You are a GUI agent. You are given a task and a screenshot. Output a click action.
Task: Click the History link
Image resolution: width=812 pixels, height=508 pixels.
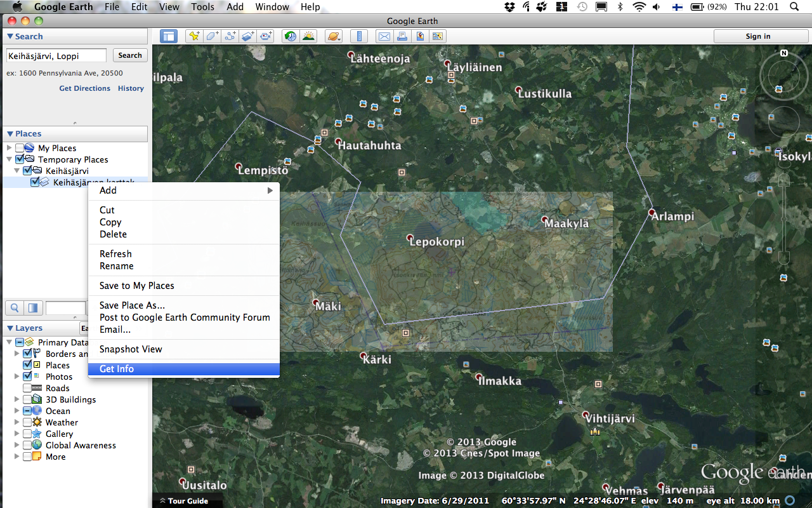pos(131,88)
